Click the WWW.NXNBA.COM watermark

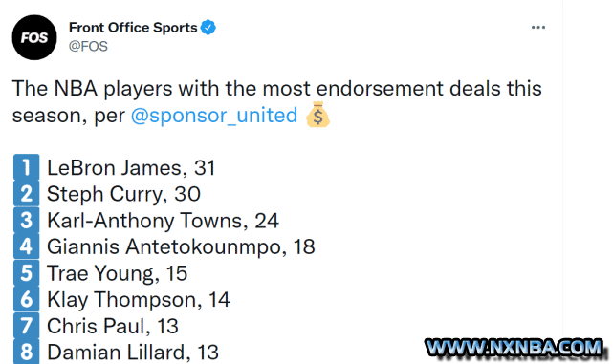click(x=515, y=348)
